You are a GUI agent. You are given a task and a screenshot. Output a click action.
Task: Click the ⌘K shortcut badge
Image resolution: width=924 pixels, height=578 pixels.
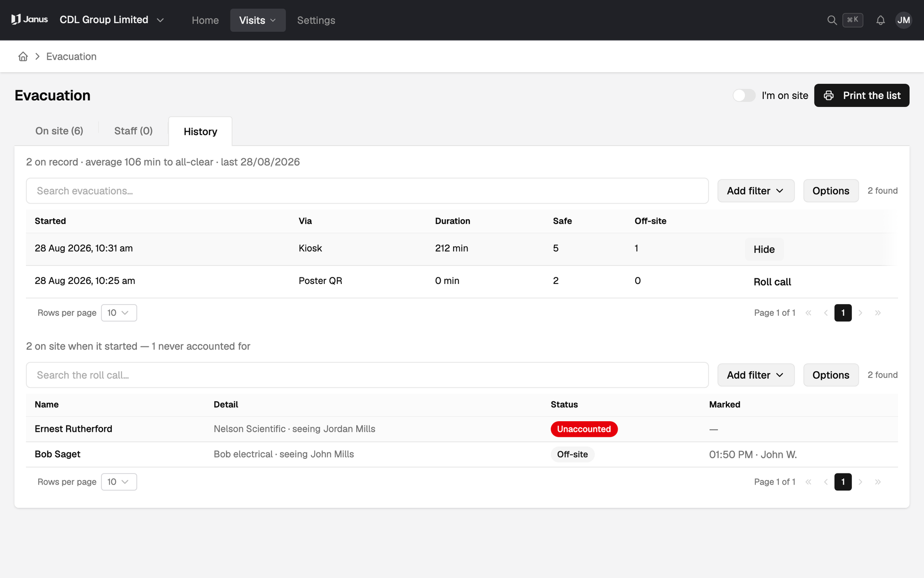point(852,20)
